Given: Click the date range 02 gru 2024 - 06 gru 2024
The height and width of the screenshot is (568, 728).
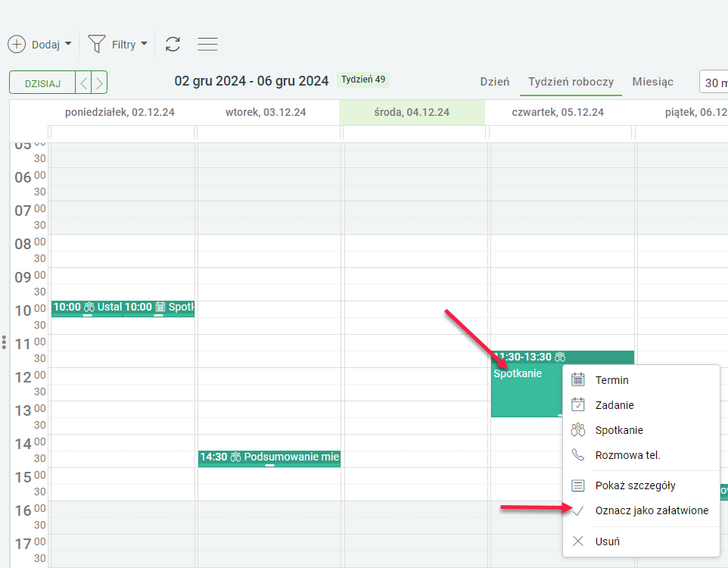Looking at the screenshot, I should (251, 81).
